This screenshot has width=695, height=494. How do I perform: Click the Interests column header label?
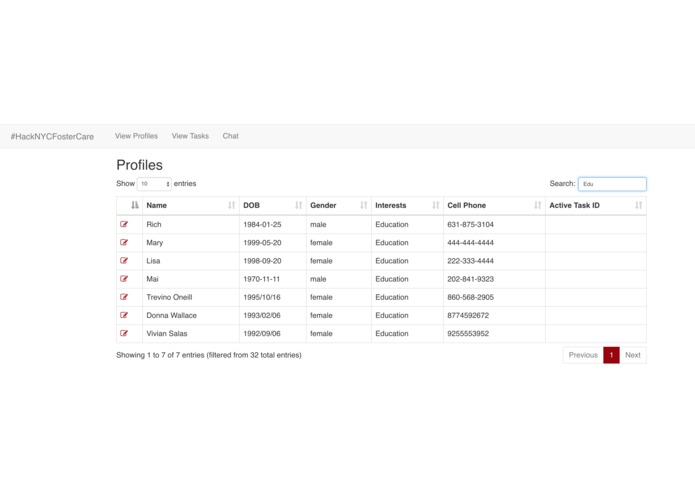[x=390, y=205]
